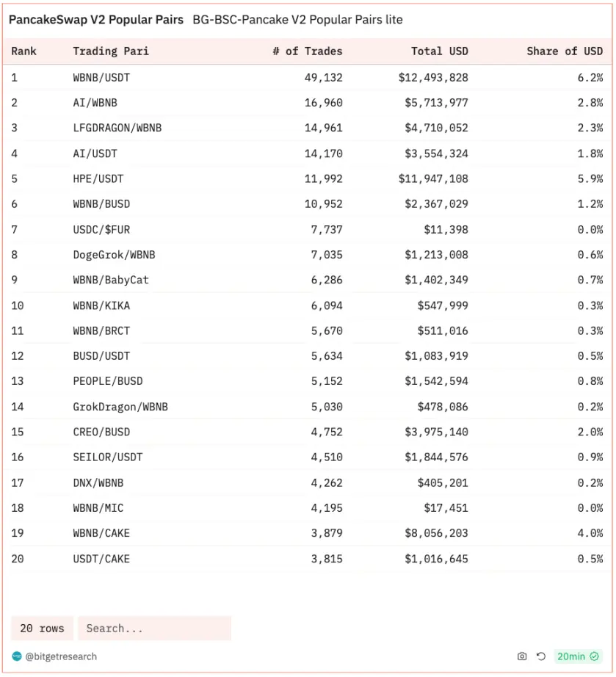This screenshot has width=616, height=677.
Task: Click the refresh query icon
Action: pos(541,656)
